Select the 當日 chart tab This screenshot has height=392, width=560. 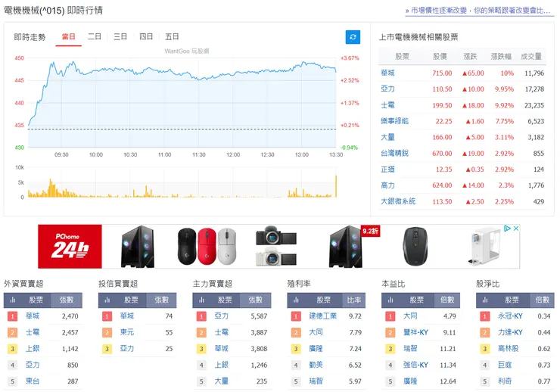pyautogui.click(x=69, y=37)
